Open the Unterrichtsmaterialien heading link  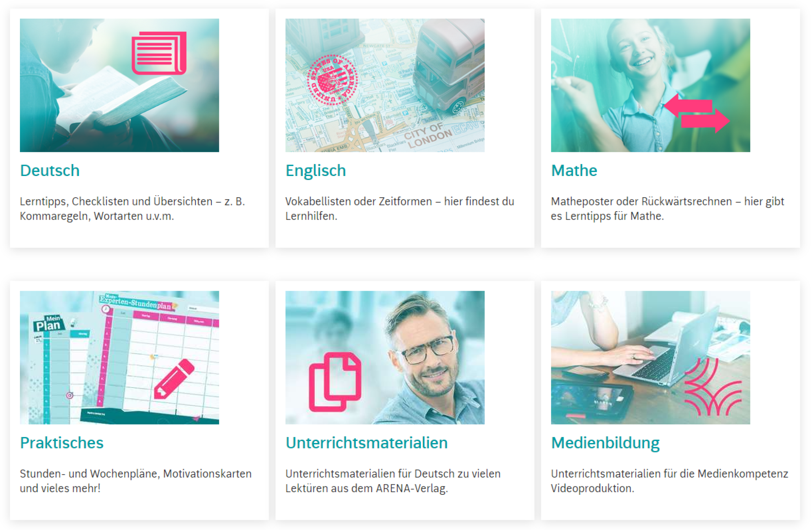click(x=366, y=443)
